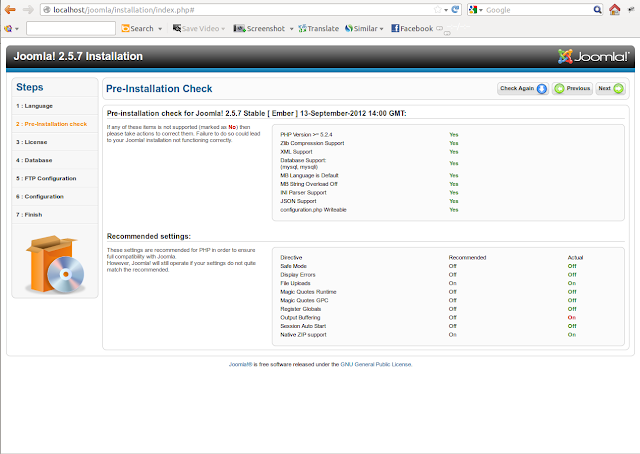Image resolution: width=640 pixels, height=454 pixels.
Task: Click the 'Safe Mode' directive label
Action: (x=293, y=266)
